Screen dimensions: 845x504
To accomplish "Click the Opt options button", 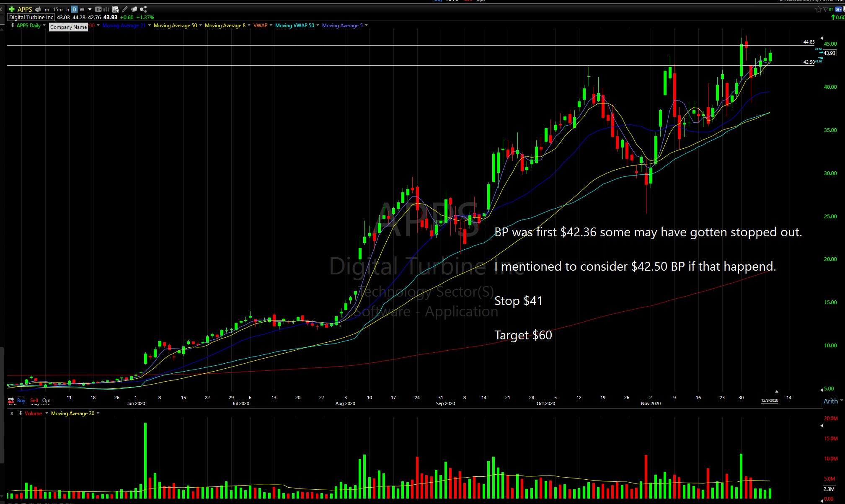I will coord(47,401).
